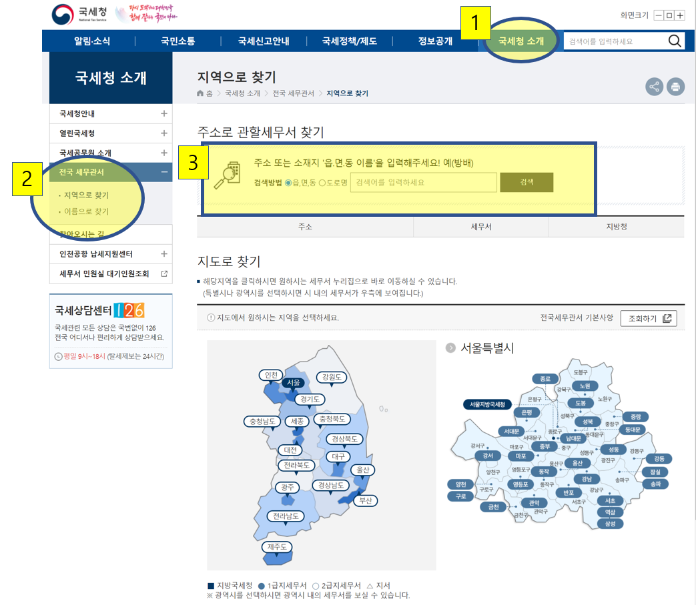Select 강원도 marker on the map
The width and height of the screenshot is (700, 605).
pyautogui.click(x=332, y=377)
